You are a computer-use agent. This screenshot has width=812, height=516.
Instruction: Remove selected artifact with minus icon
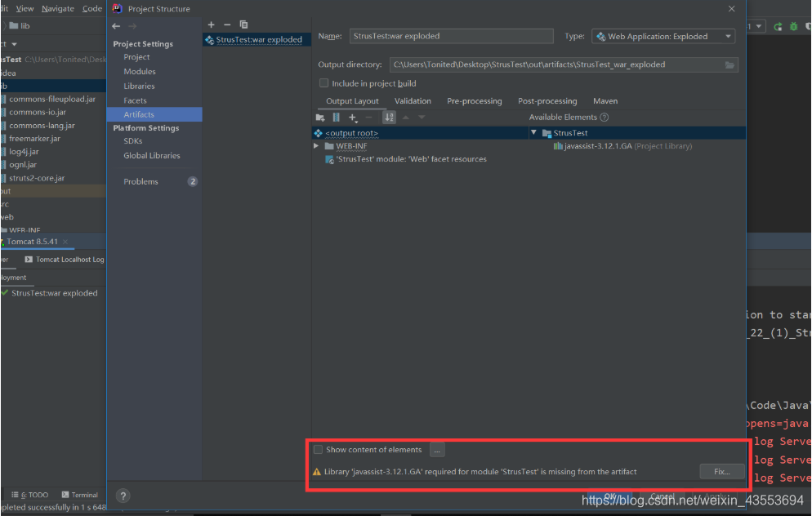tap(227, 24)
